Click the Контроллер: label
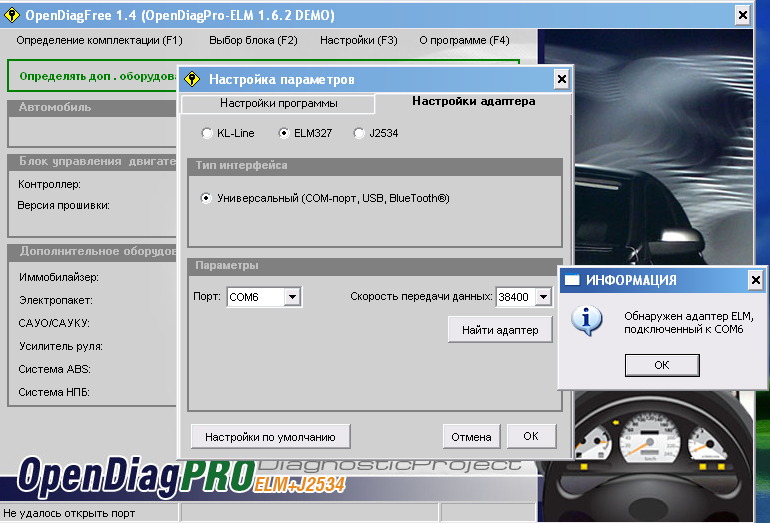This screenshot has height=523, width=770. (49, 184)
